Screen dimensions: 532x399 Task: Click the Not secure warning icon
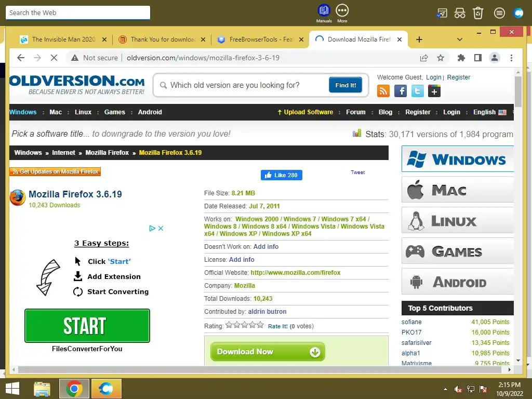tap(75, 58)
